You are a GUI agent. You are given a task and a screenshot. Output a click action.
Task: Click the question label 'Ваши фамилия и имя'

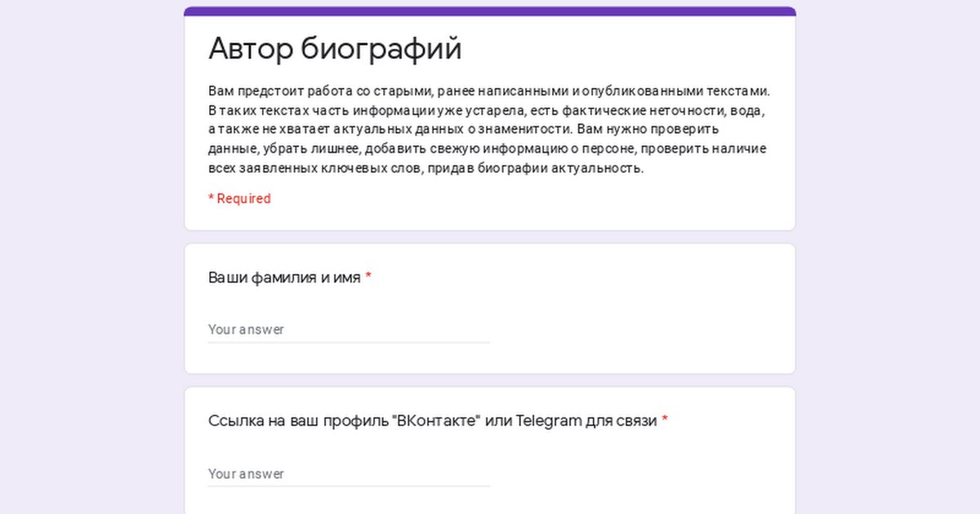click(x=284, y=277)
